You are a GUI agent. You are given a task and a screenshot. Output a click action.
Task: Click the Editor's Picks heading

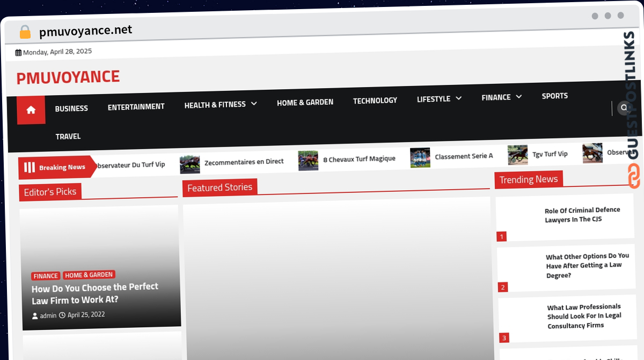pyautogui.click(x=50, y=192)
